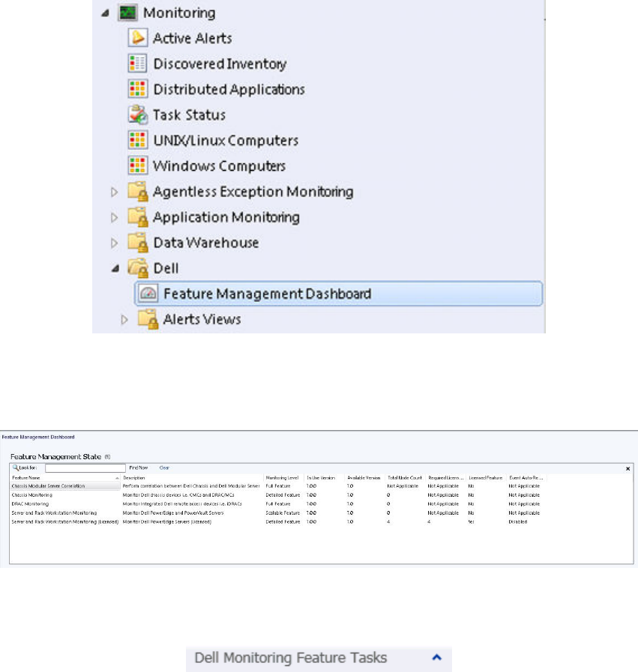Open the Active Alerts view
Image resolution: width=638 pixels, height=672 pixels.
193,38
